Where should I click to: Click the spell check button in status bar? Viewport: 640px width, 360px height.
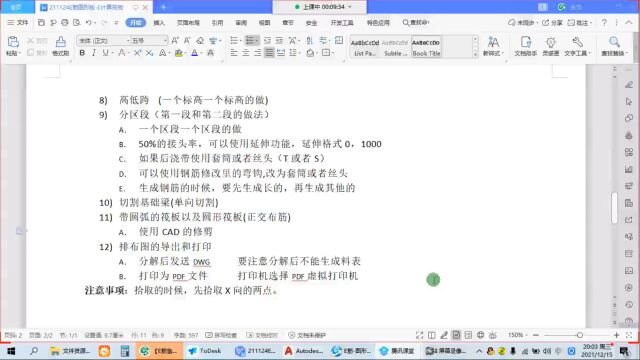pos(221,335)
